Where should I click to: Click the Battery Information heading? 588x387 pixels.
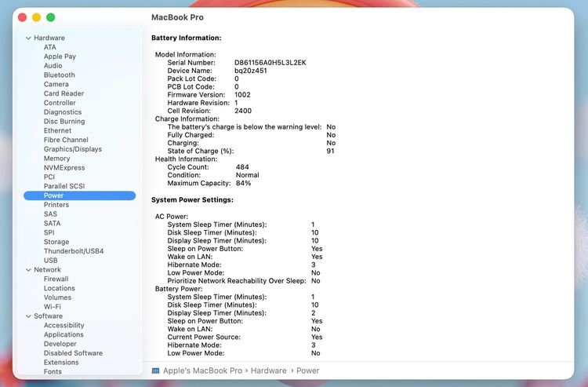coord(187,38)
